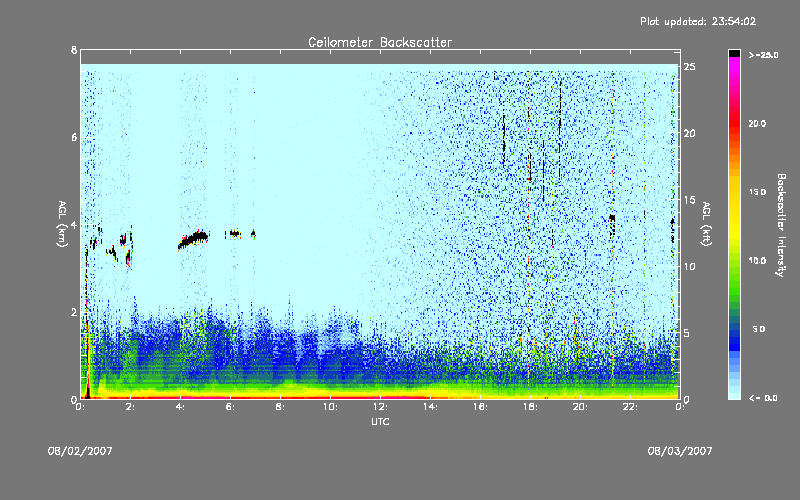The width and height of the screenshot is (800, 500).
Task: Click the 15 kft tick on the right axis
Action: [x=689, y=200]
